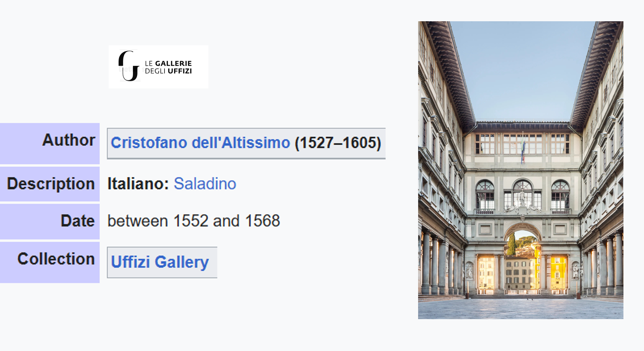Open the Uffizi Gallery collection link
The width and height of the screenshot is (644, 351).
(x=160, y=262)
